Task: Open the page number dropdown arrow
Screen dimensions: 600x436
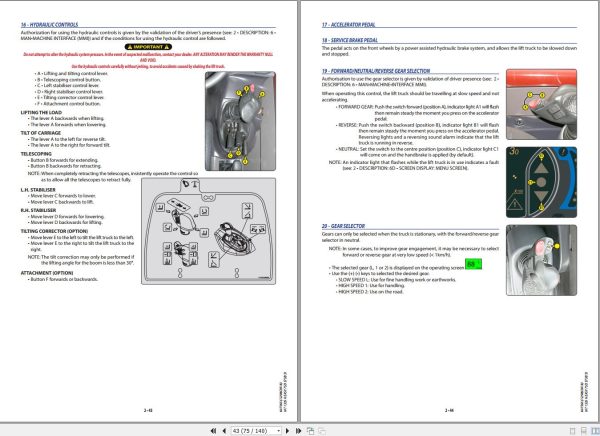Action: coord(278,431)
